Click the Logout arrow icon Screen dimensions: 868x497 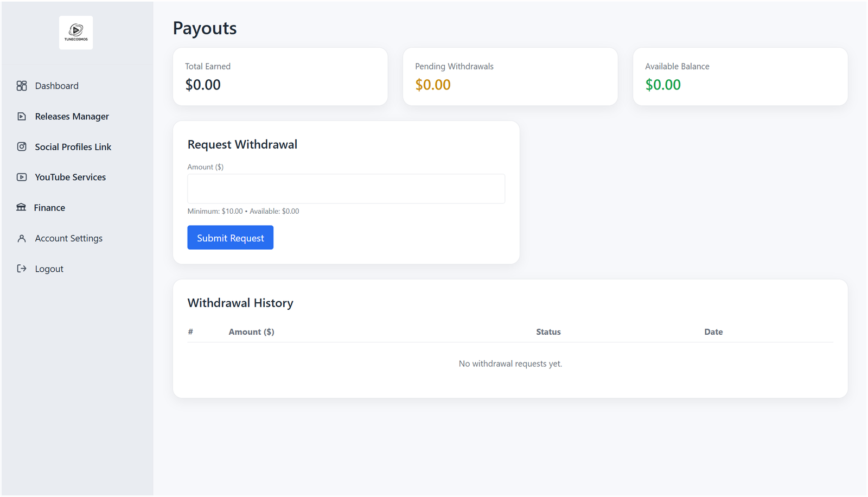tap(22, 268)
